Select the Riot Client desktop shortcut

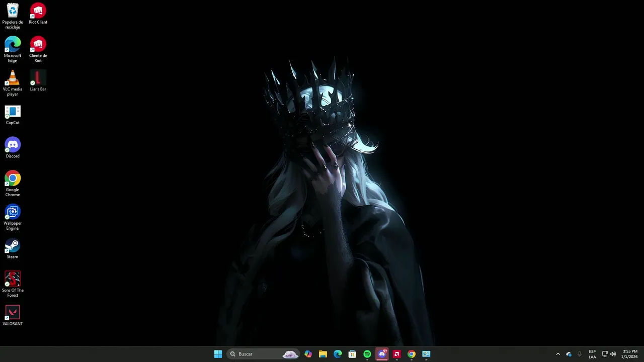pos(38,14)
